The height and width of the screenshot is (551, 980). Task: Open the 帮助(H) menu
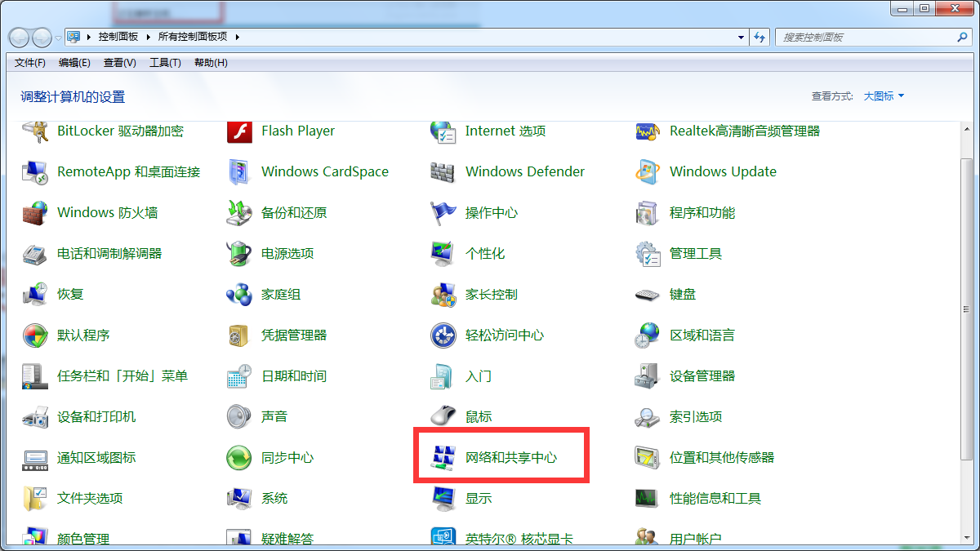[211, 63]
